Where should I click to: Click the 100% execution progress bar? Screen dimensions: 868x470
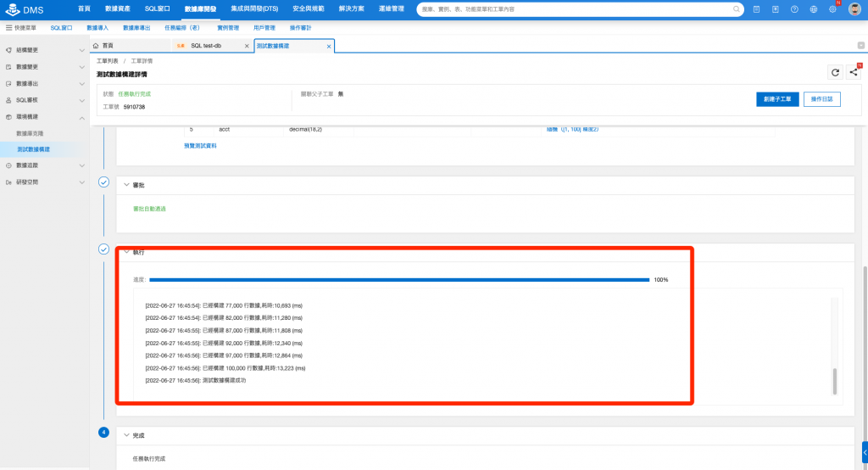[x=399, y=280]
